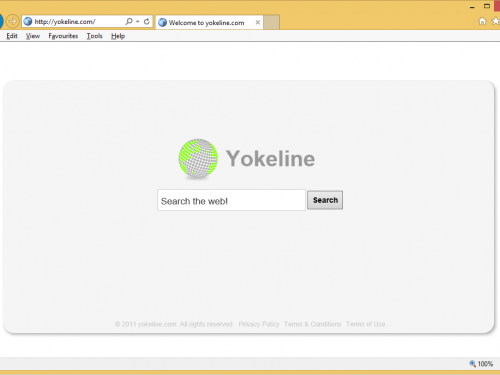The width and height of the screenshot is (500, 375).
Task: Maximize the browser window
Action: [x=487, y=6]
